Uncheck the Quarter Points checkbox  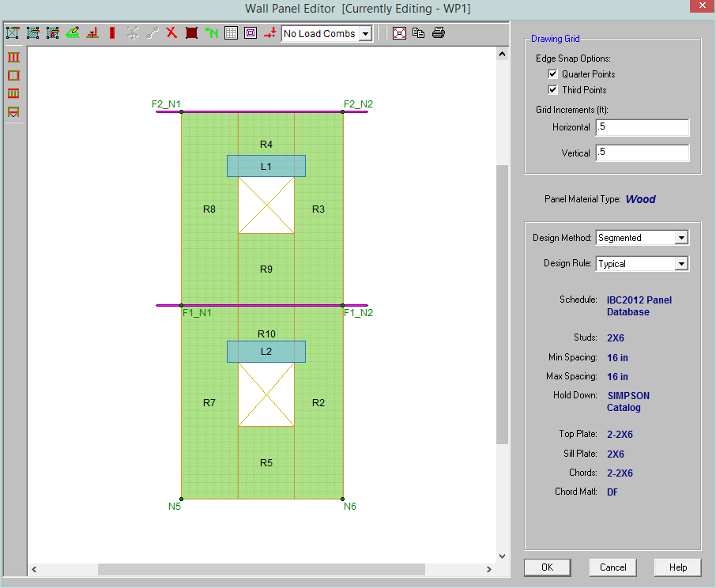pos(552,73)
